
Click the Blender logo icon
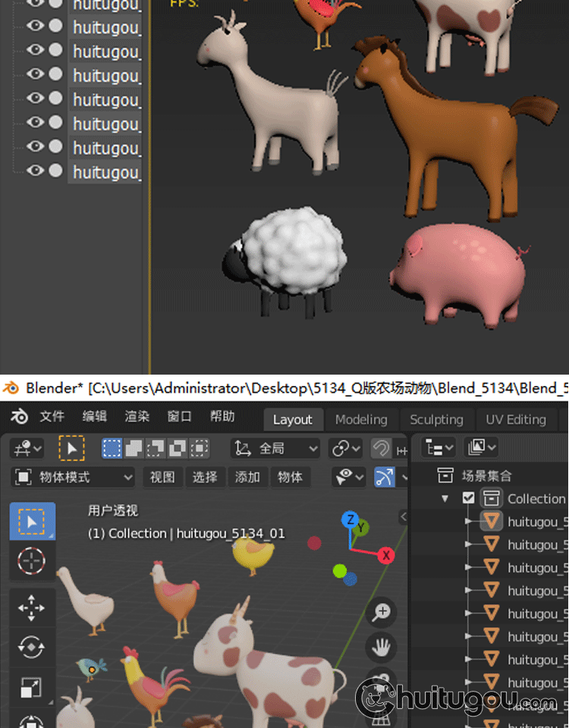click(20, 417)
